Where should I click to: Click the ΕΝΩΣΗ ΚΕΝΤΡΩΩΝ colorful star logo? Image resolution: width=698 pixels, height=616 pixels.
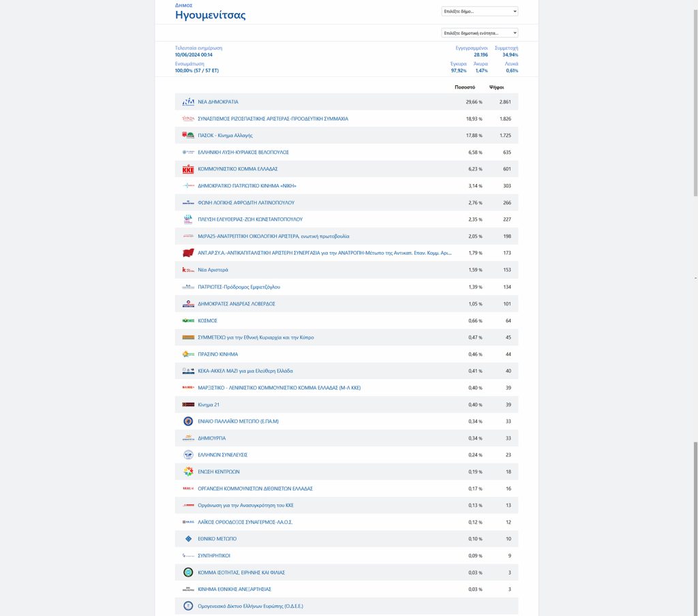point(188,472)
